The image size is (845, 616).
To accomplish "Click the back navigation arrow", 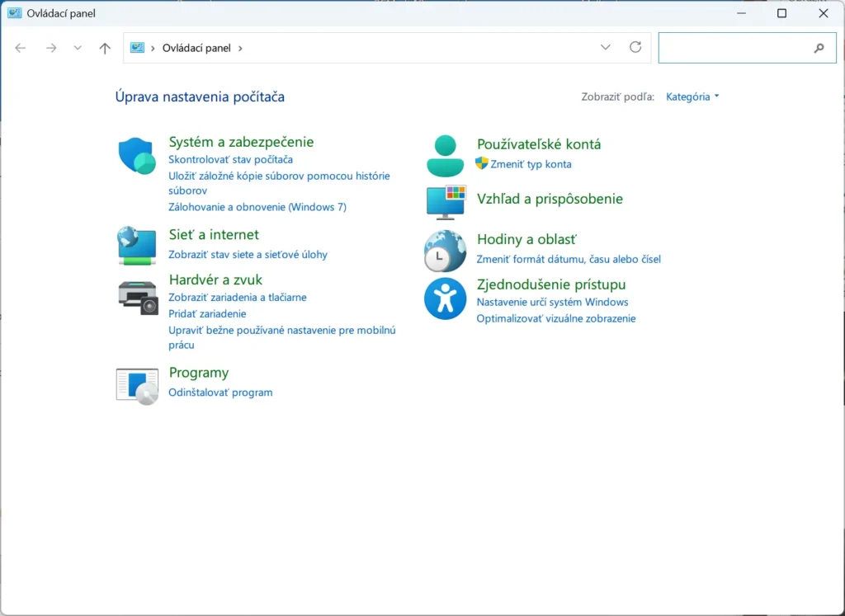I will 20,47.
